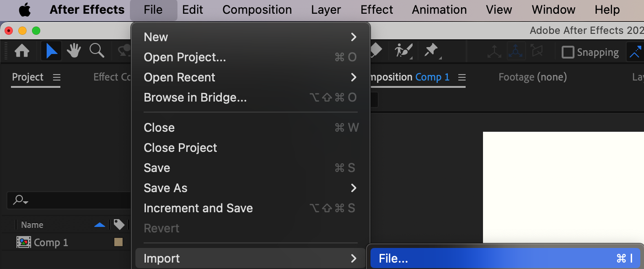The width and height of the screenshot is (644, 269).
Task: Click the label tag column icon
Action: tap(119, 224)
